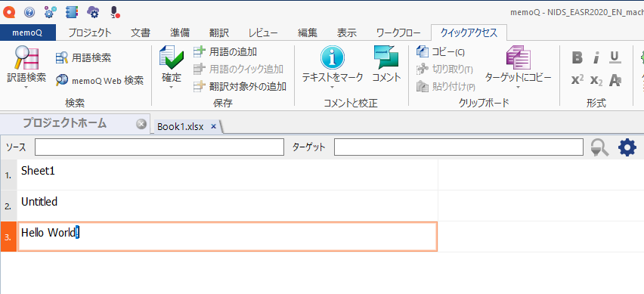Open filter settings blue gear icon
Viewport: 644px width, 294px height.
[x=627, y=147]
